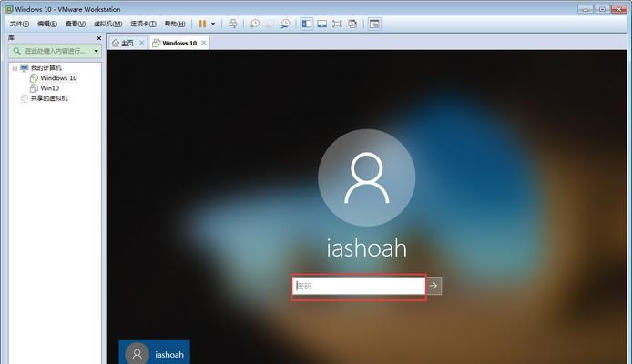Select the iashoah user tile
Viewport: 632px width, 364px height.
155,352
